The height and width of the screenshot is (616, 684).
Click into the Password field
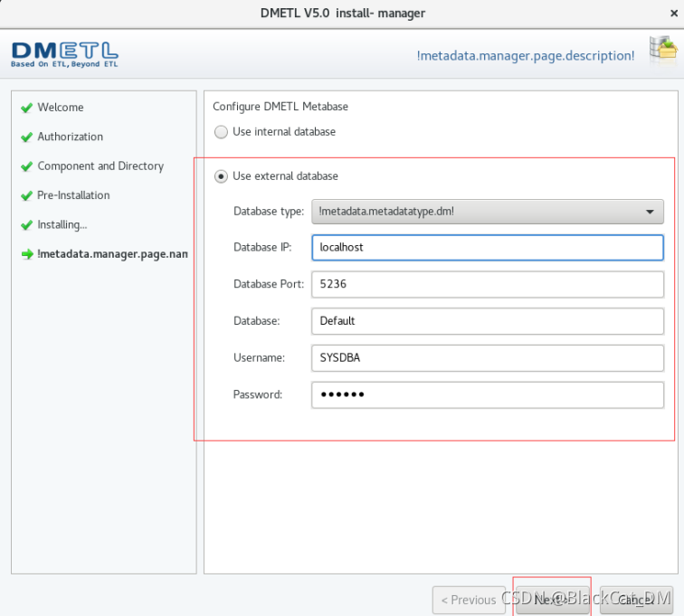488,394
